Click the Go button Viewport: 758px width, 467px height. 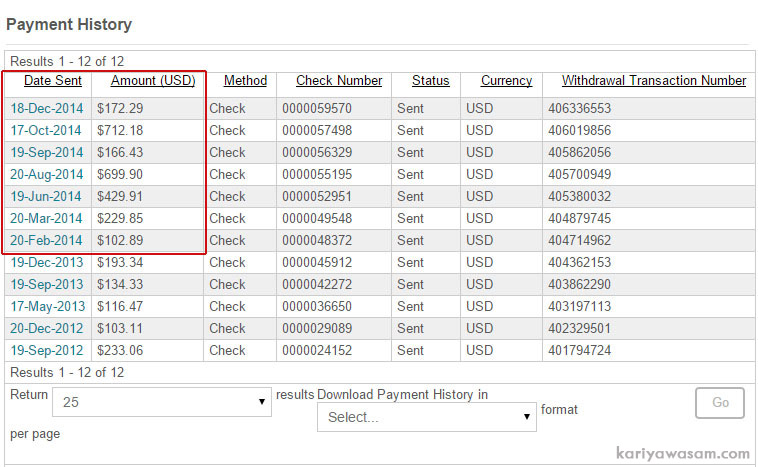(720, 402)
